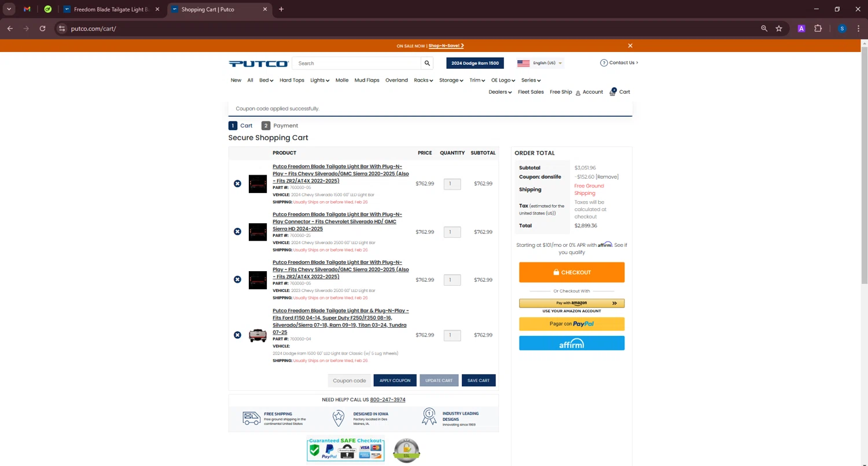Click the Putco logo
Viewport: 868px width, 466px height.
[x=258, y=64]
